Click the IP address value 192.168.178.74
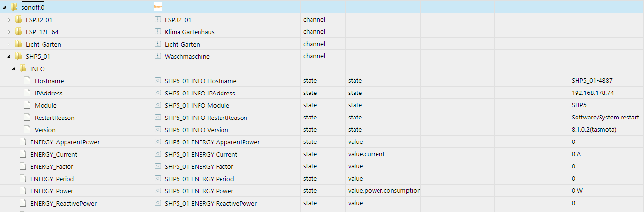Viewport: 644px width, 212px height. tap(593, 93)
